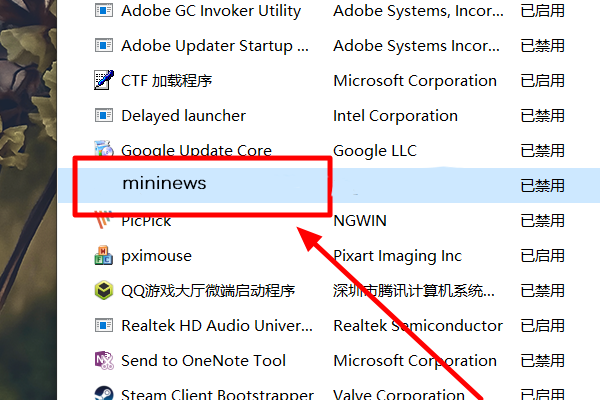Click publisher 深圳市腾讯计算机系统...
The height and width of the screenshot is (400, 600).
pyautogui.click(x=414, y=291)
